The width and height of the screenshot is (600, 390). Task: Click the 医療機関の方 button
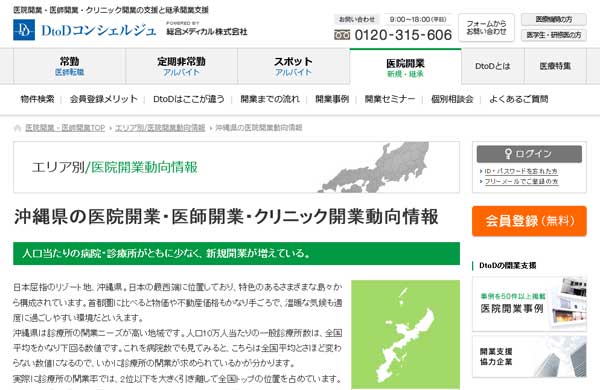tap(554, 19)
